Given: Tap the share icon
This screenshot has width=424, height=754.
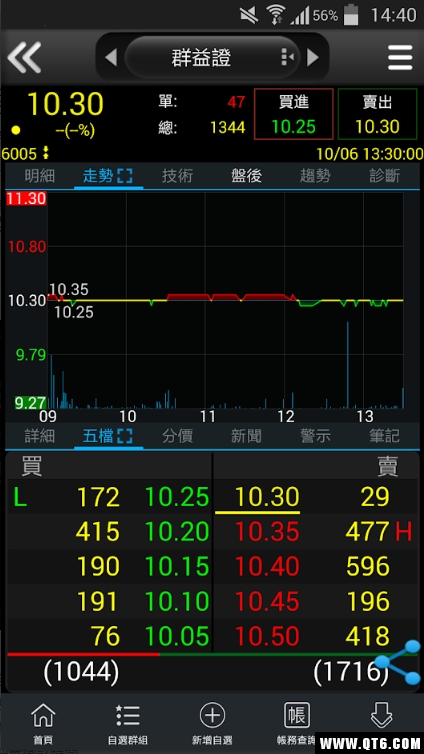Looking at the screenshot, I should [x=398, y=662].
